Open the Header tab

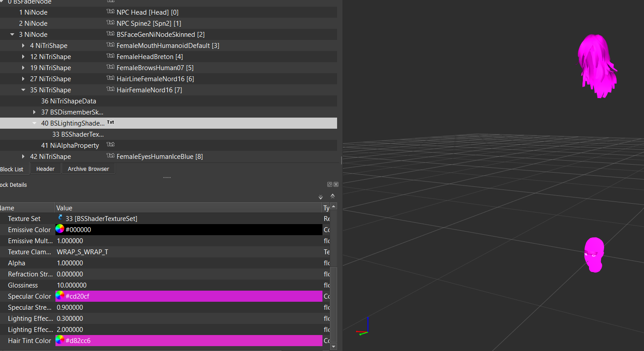(x=45, y=169)
